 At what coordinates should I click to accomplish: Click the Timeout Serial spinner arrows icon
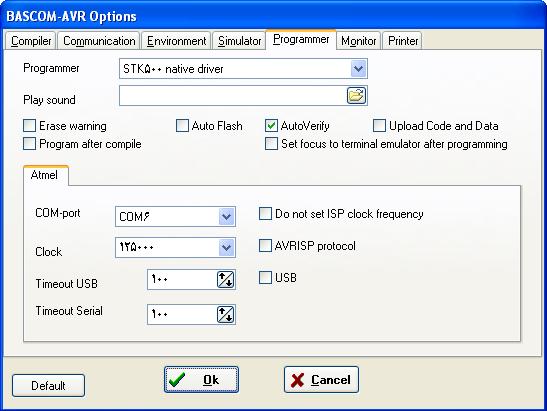click(x=225, y=314)
